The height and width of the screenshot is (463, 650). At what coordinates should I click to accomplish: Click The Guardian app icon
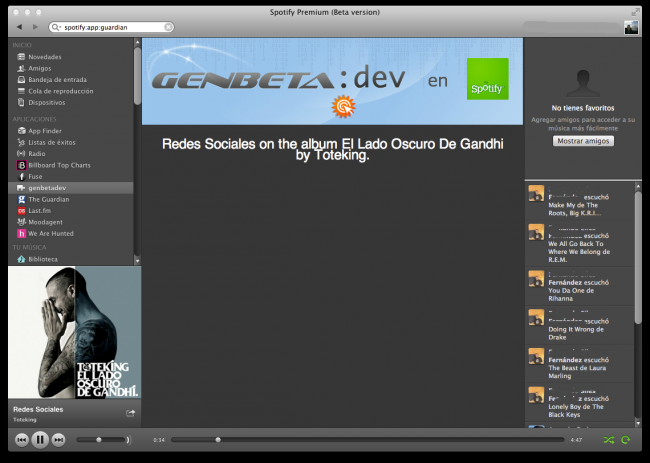[21, 199]
